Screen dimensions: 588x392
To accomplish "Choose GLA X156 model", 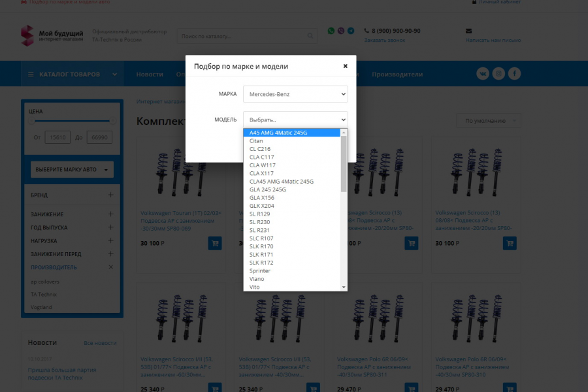I will tap(292, 198).
